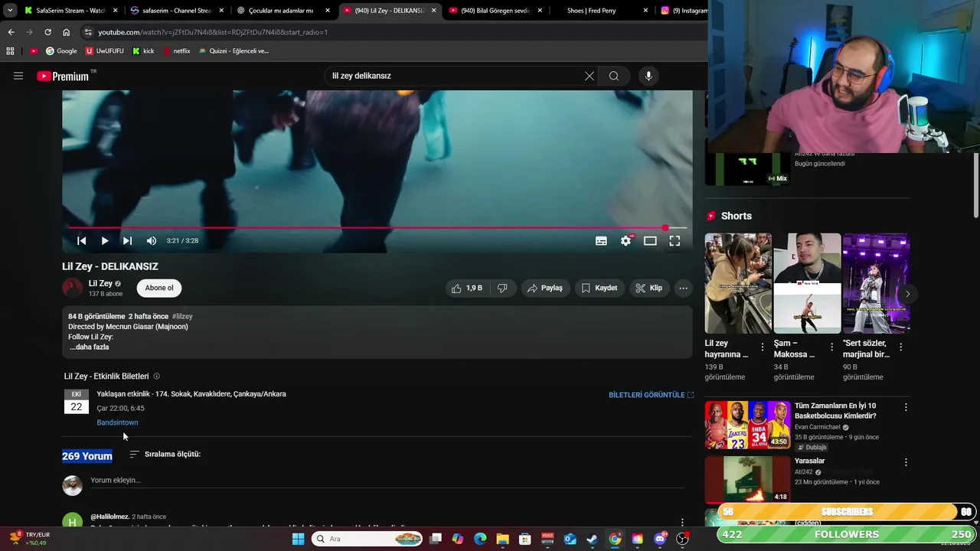Open the Evan Carmichael channel name
Screen dimensions: 980x551
click(817, 427)
